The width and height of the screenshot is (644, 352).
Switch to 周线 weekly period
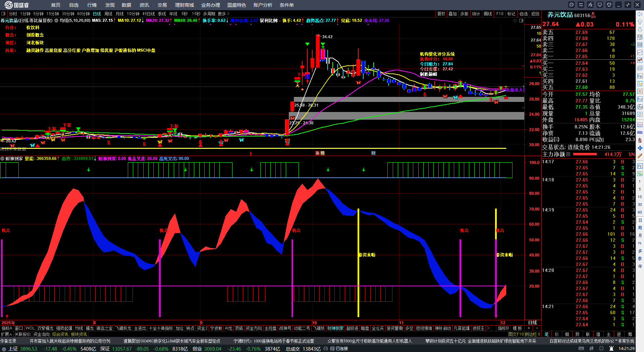(108, 14)
